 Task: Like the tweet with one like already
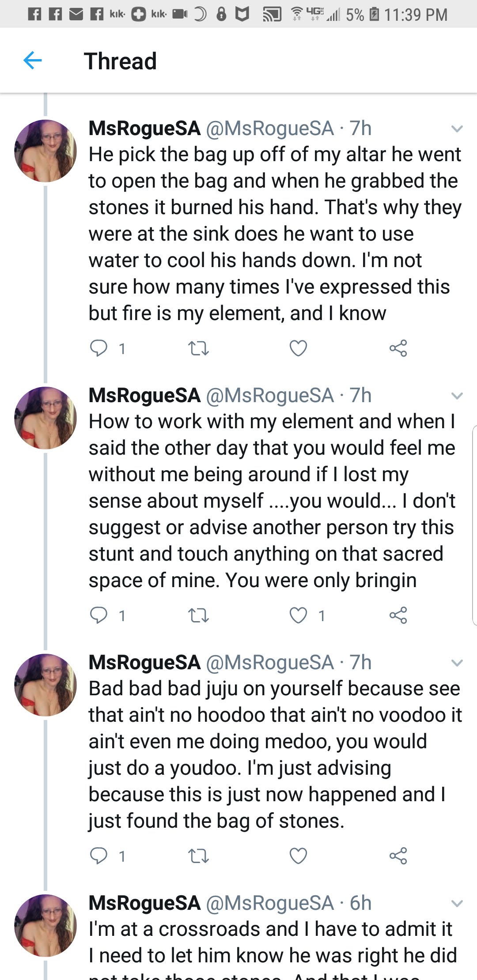click(298, 615)
